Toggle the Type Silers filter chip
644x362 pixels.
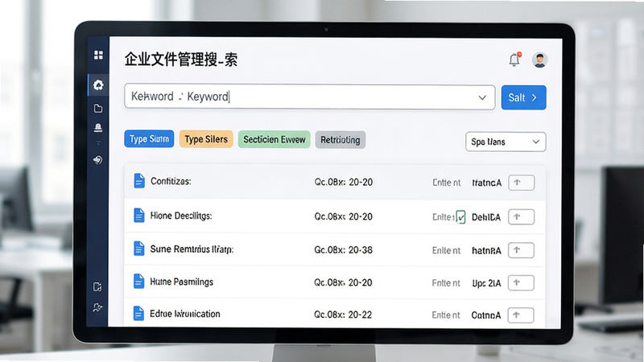tap(206, 139)
